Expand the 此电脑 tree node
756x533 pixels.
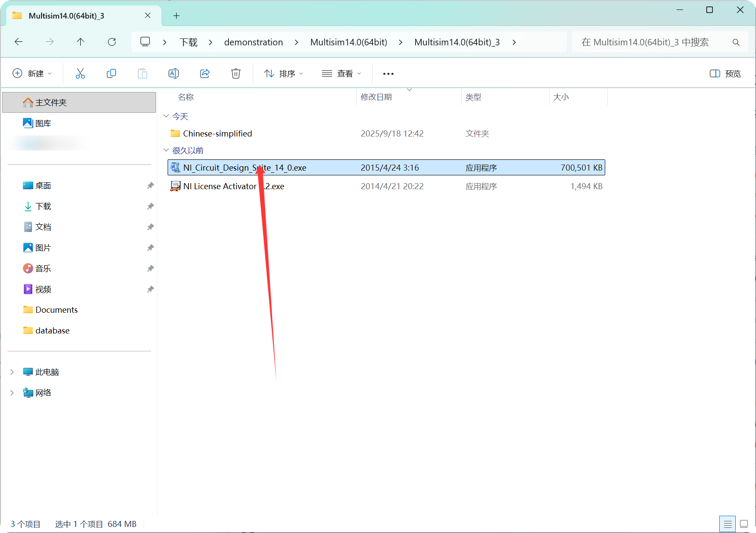click(x=12, y=372)
